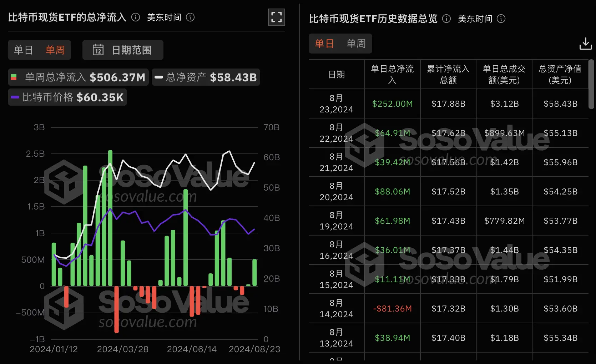Click info icon next to left 美东时间 label
596x364 pixels.
(x=191, y=17)
